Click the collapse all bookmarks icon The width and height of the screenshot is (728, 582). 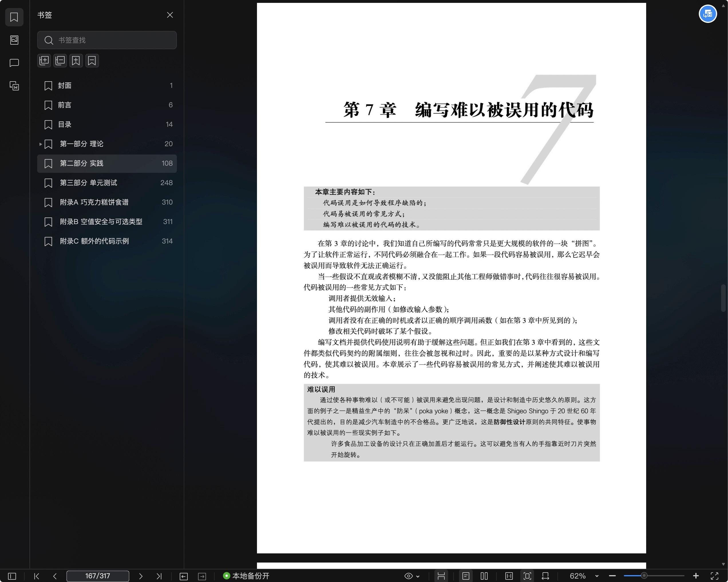tap(60, 61)
